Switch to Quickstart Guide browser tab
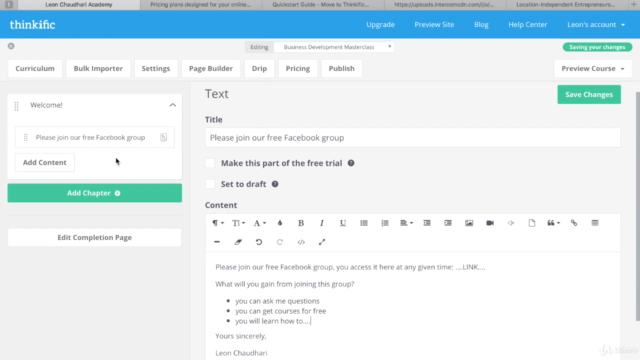 coord(320,4)
